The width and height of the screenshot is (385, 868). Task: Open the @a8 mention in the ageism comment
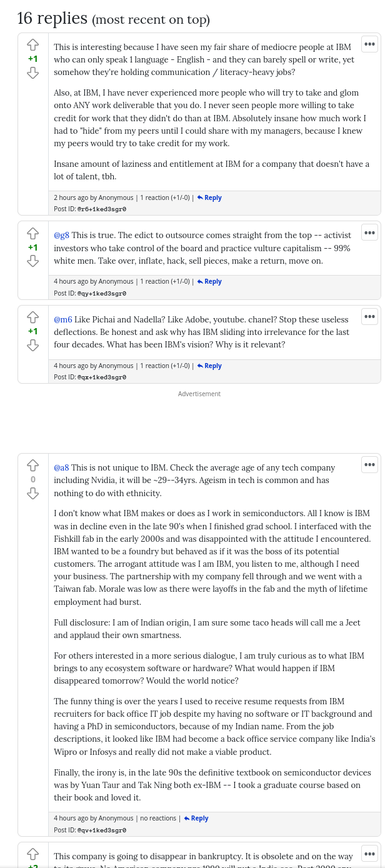pos(61,467)
